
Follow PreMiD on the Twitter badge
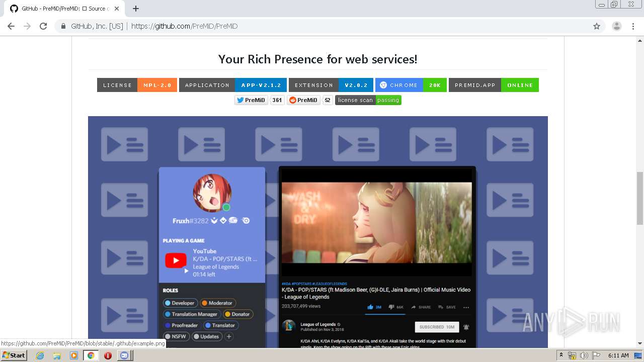pos(251,100)
